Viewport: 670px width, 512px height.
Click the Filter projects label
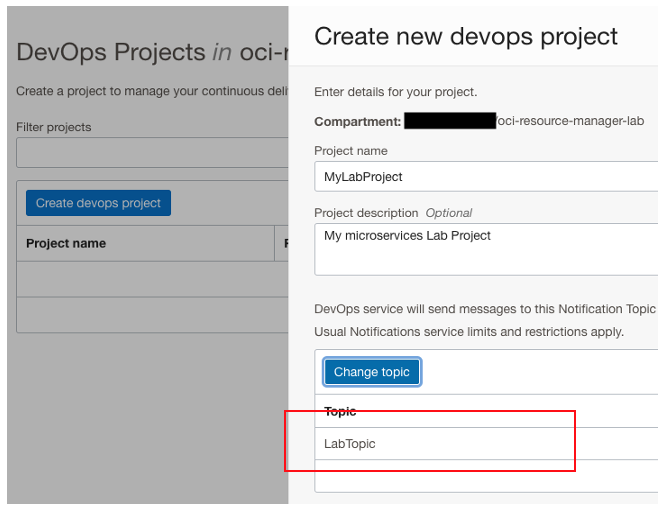53,127
